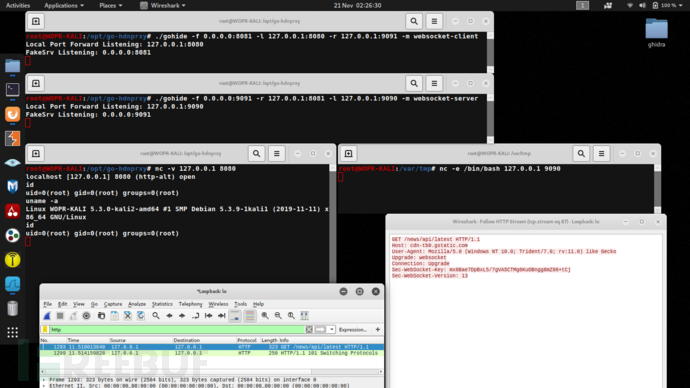Open the display filter history dropdown
Screen dimensions: 690x388
pos(331,329)
